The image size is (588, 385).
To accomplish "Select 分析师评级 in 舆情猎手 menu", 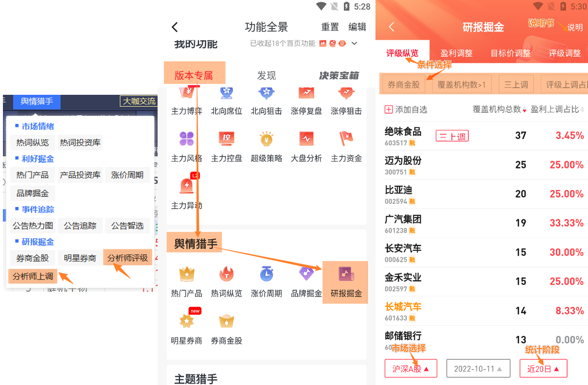I will coord(128,258).
